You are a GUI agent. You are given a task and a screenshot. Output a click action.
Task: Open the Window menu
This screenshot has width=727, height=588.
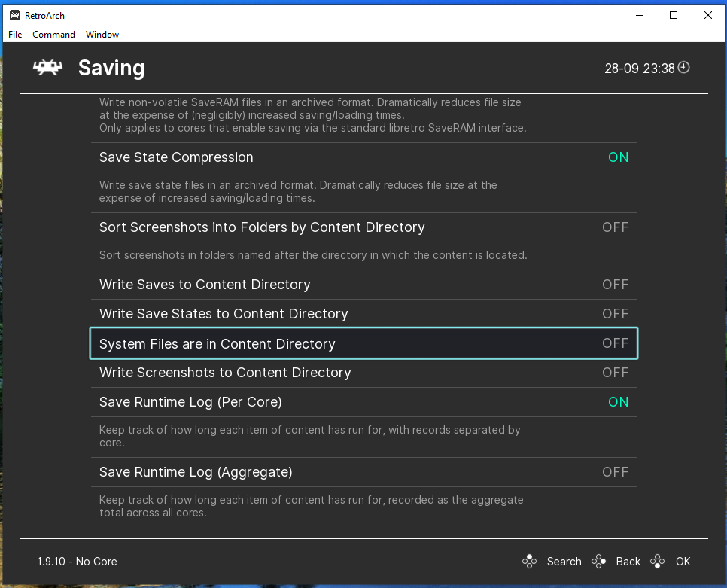102,35
